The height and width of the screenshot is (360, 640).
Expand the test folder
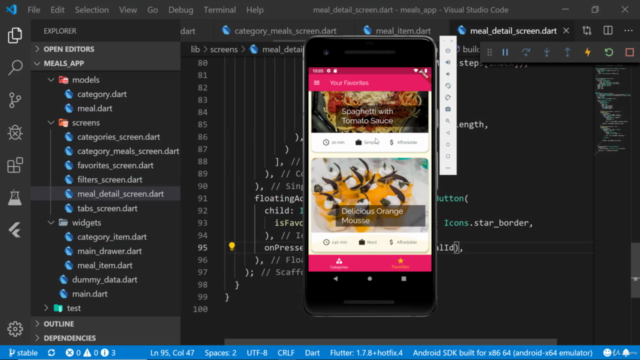tap(73, 308)
